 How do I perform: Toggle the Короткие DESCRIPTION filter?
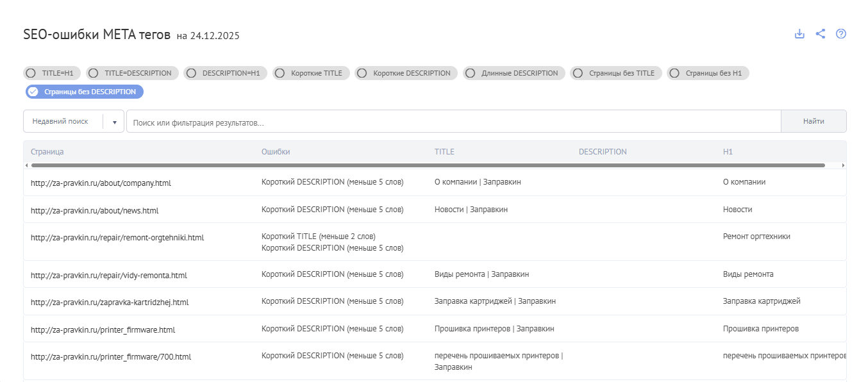click(406, 73)
